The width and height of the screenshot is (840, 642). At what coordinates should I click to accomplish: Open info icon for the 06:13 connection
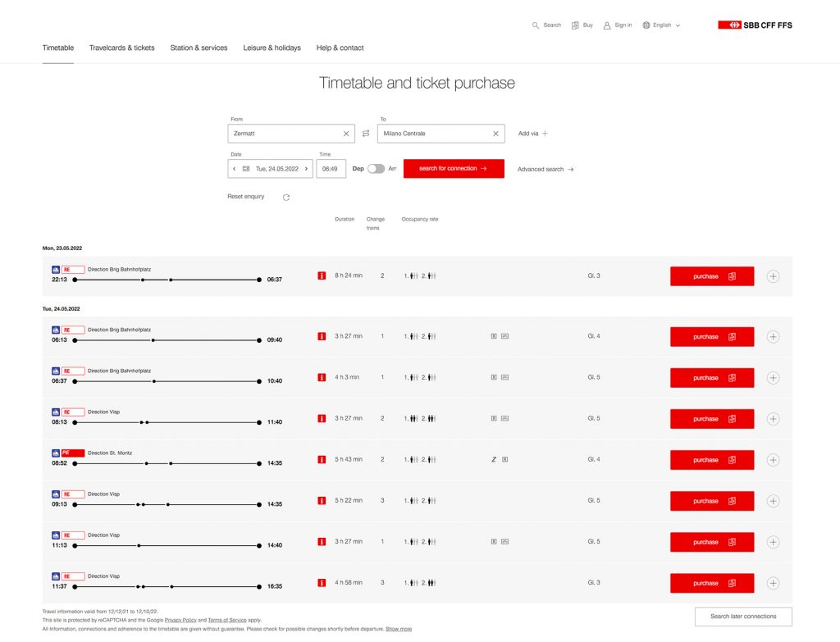322,336
